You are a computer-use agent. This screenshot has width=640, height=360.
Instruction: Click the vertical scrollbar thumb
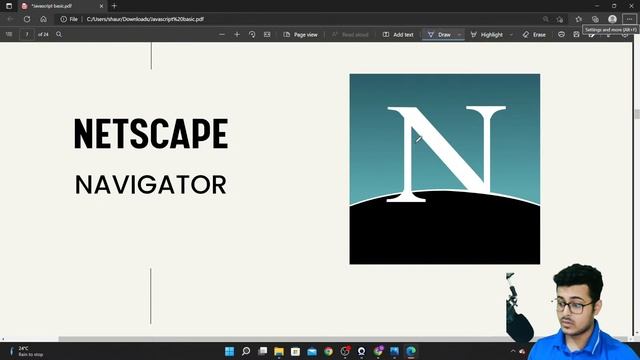[637, 114]
